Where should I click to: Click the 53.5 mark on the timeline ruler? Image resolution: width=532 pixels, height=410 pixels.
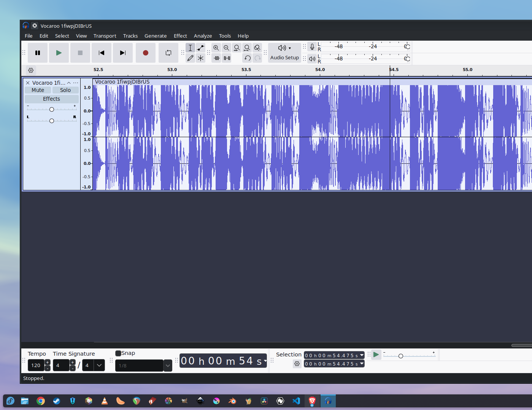point(246,70)
